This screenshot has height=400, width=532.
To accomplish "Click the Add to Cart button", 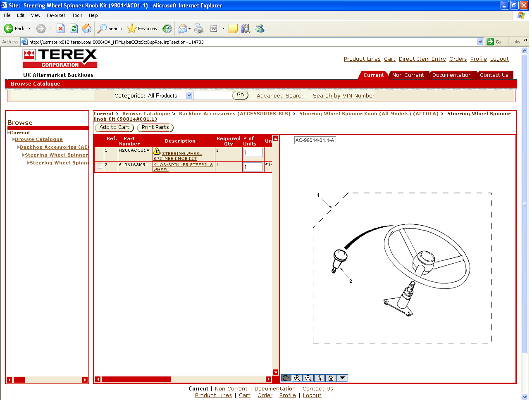I will point(115,127).
